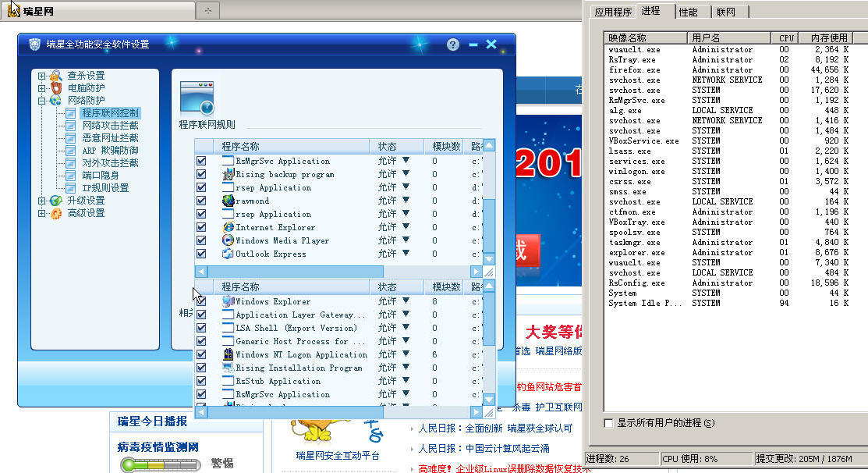Select the 瑞星网 browser tab
The height and width of the screenshot is (473, 868).
(98, 10)
